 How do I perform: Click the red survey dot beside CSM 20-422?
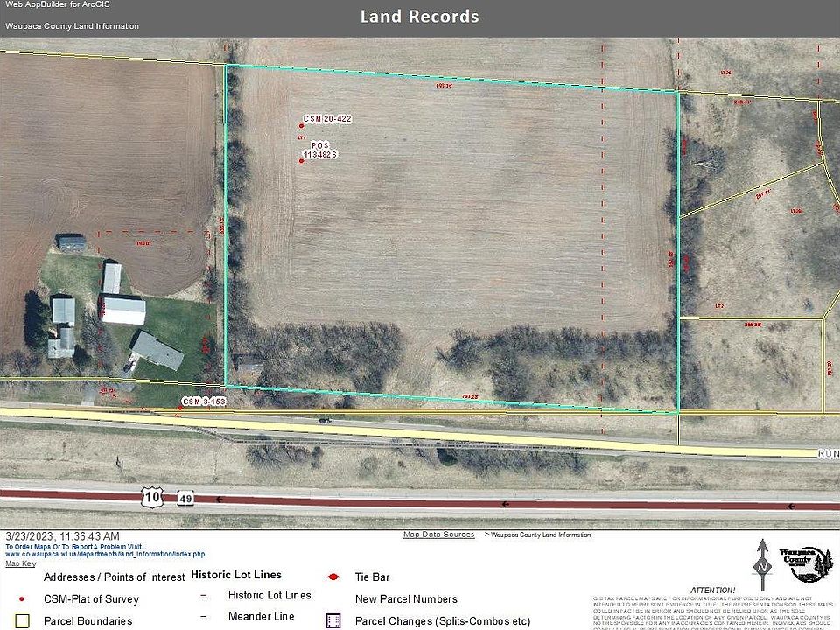(302, 126)
